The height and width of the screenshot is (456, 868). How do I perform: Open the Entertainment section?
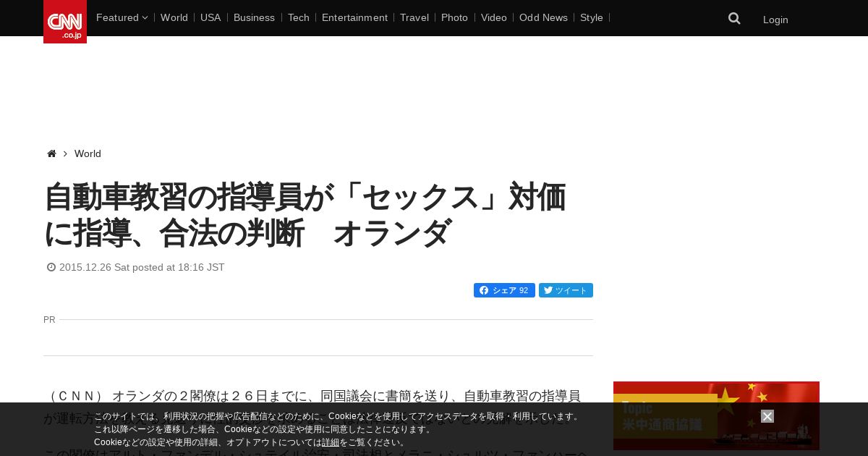coord(354,17)
